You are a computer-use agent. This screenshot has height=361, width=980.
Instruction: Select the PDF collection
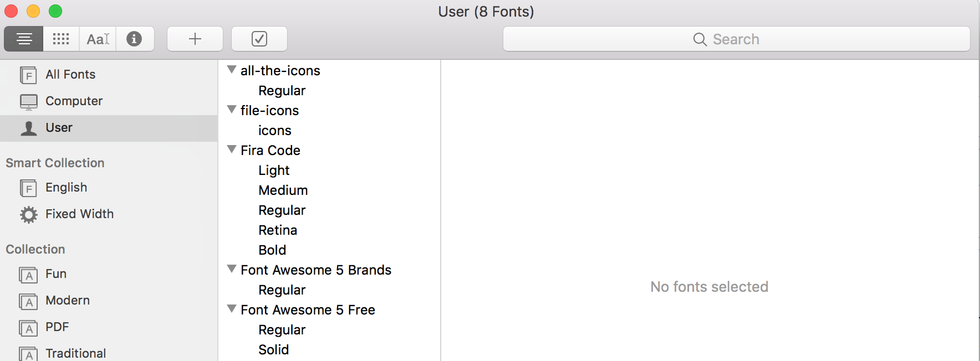click(x=57, y=327)
